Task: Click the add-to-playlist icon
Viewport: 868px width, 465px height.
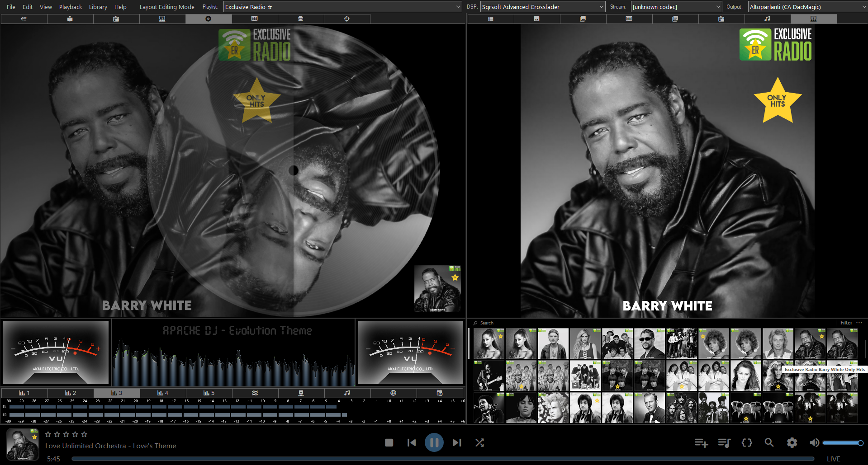Action: tap(701, 443)
